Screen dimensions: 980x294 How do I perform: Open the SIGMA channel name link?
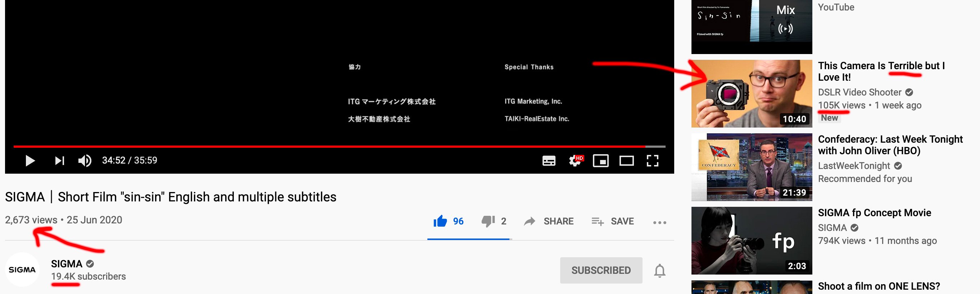67,263
